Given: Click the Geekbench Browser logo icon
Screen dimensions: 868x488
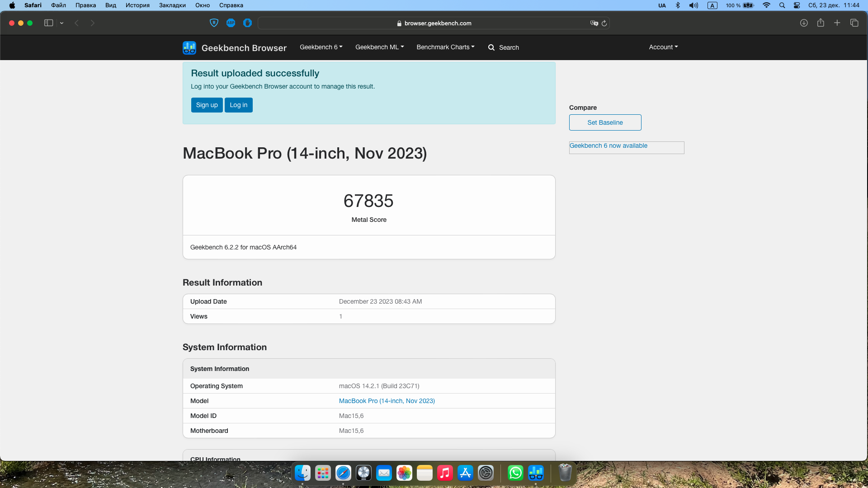Looking at the screenshot, I should pos(189,47).
